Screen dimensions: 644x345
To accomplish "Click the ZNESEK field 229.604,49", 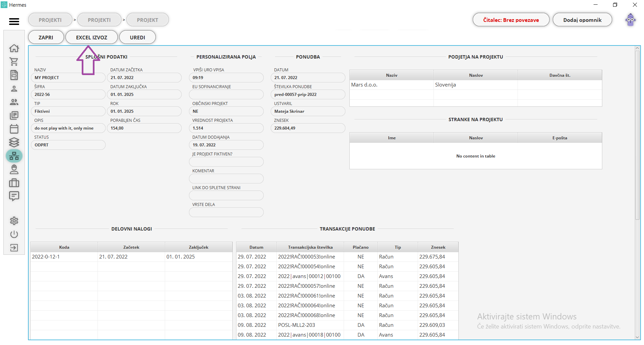I will click(308, 128).
